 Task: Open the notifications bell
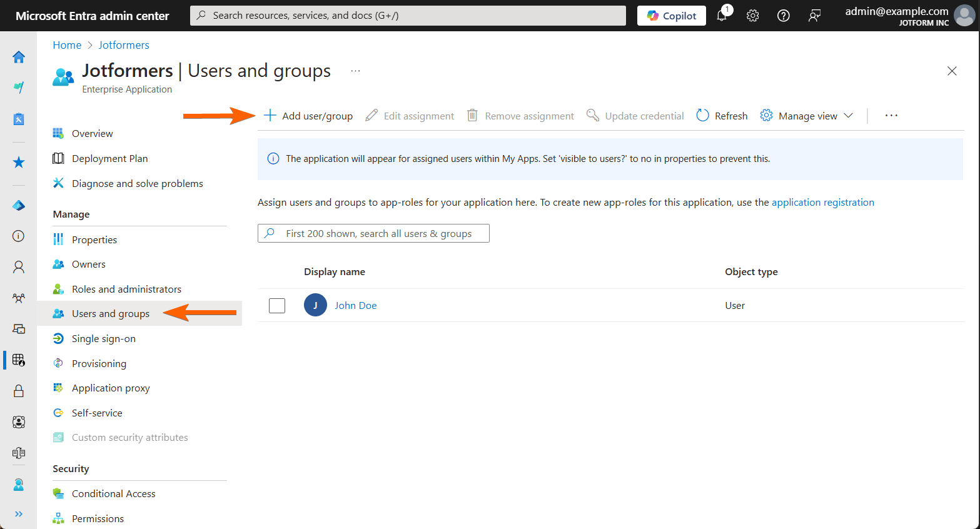722,16
